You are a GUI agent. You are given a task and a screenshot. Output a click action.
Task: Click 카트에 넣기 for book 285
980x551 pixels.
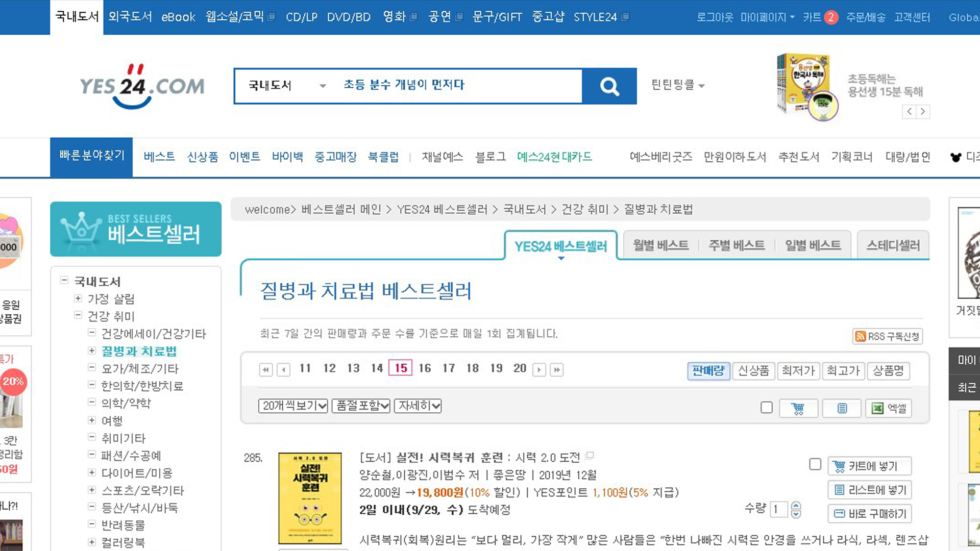pos(870,466)
